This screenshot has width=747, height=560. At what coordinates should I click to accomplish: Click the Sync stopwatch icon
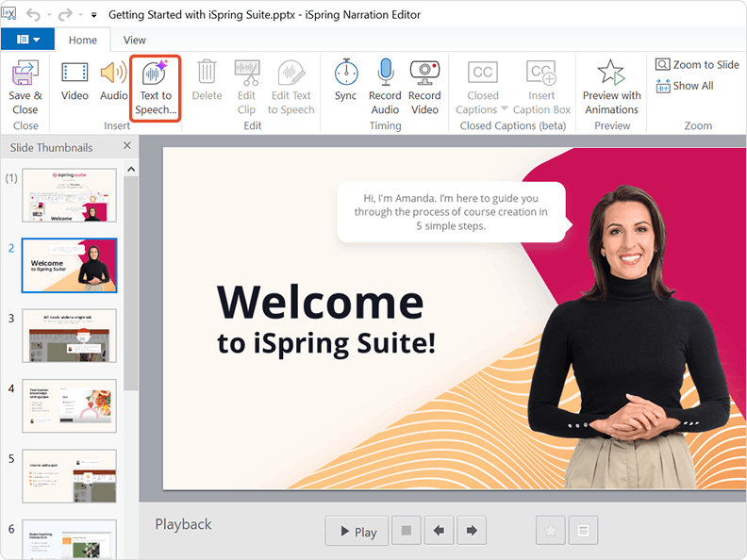346,73
